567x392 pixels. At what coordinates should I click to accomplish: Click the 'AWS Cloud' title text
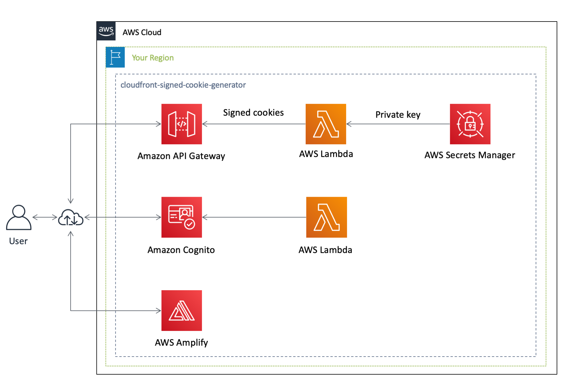pyautogui.click(x=142, y=32)
